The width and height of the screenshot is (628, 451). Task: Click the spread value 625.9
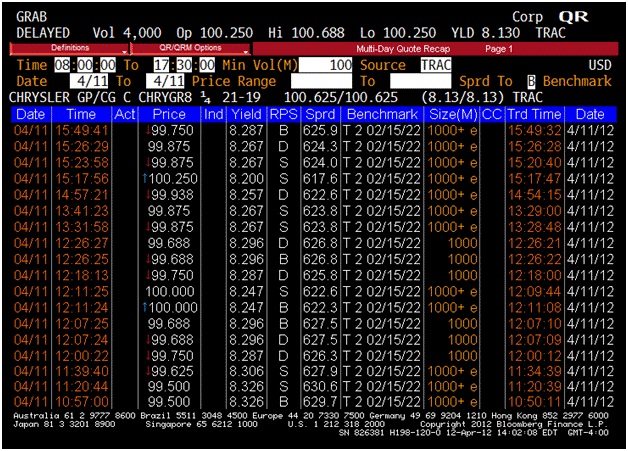click(x=320, y=131)
